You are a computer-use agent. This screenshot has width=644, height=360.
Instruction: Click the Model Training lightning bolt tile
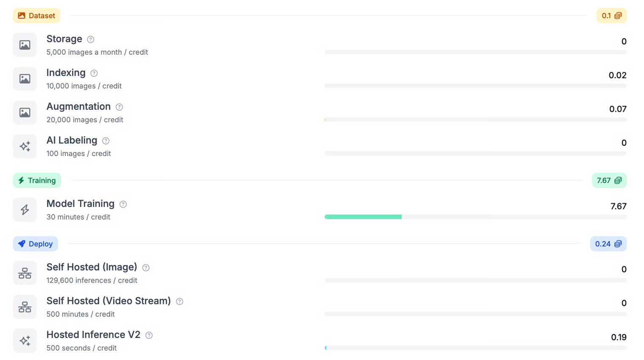click(25, 210)
